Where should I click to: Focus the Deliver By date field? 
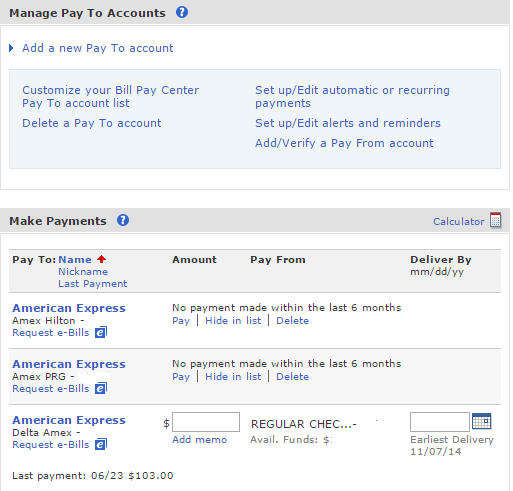tap(440, 422)
